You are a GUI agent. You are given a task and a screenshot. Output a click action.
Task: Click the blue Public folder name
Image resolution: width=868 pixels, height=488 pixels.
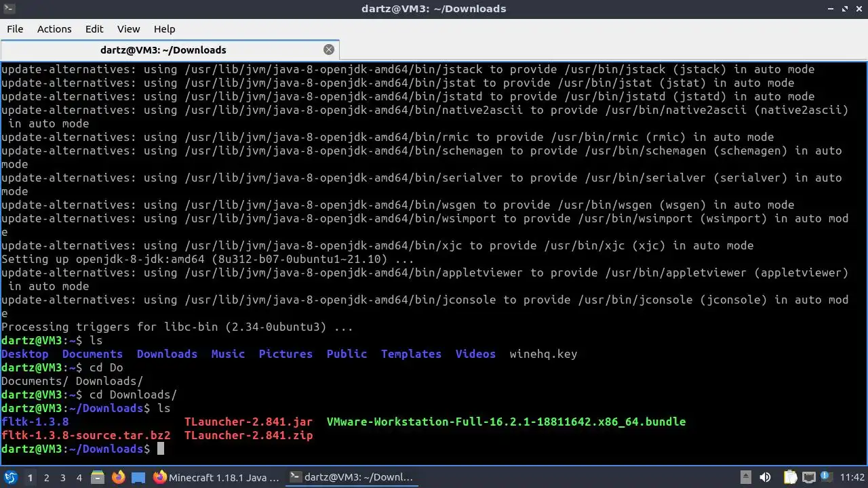click(x=347, y=354)
